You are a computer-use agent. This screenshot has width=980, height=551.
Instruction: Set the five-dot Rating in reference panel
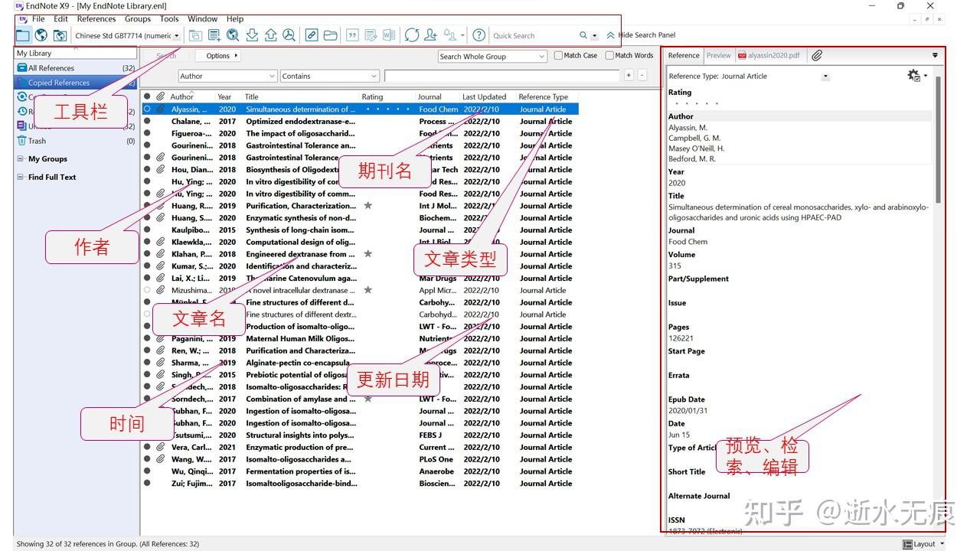pos(696,103)
